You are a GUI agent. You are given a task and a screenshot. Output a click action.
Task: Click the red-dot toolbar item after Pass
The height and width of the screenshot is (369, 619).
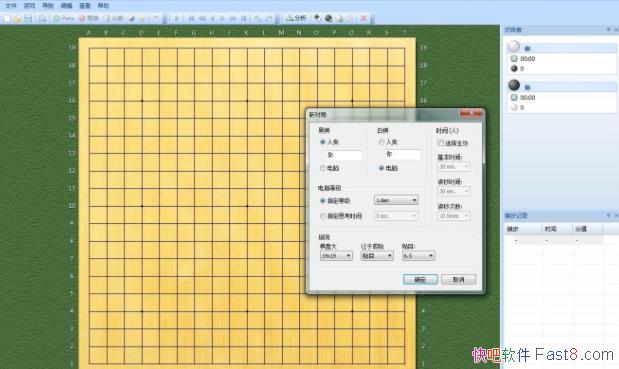(x=88, y=19)
